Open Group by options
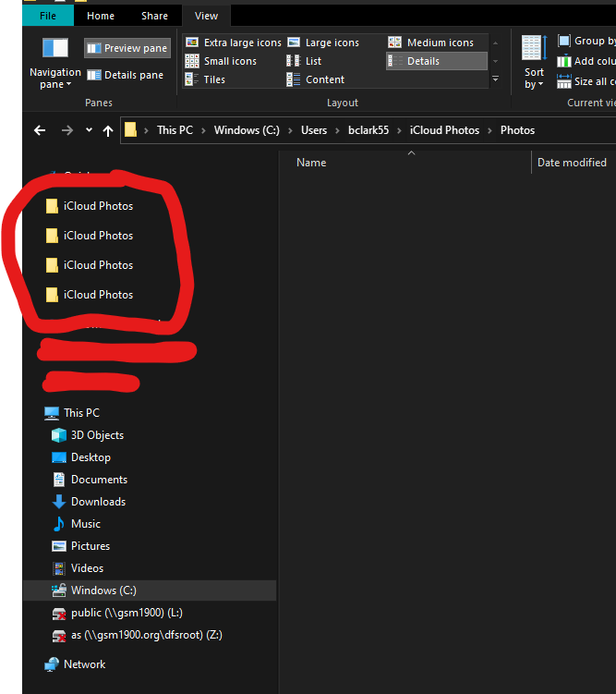616x694 pixels. (x=586, y=41)
